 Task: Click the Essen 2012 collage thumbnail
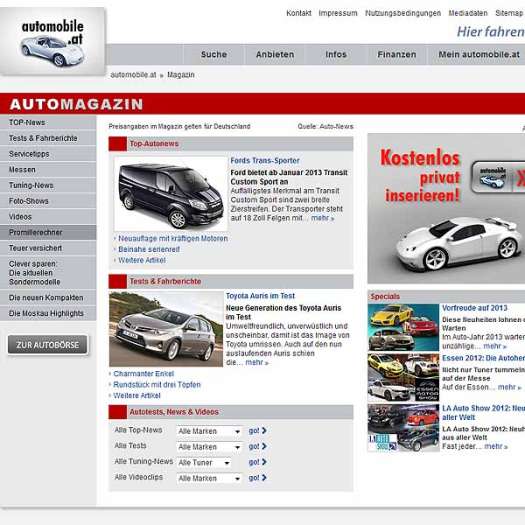[403, 377]
